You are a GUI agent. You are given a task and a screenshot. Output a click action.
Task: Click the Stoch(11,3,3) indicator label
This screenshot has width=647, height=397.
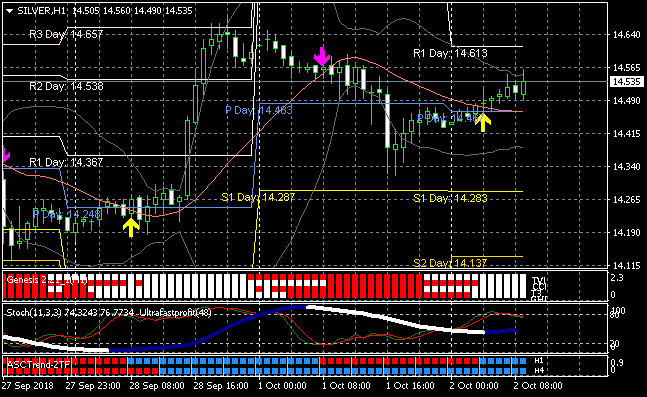tap(70, 313)
